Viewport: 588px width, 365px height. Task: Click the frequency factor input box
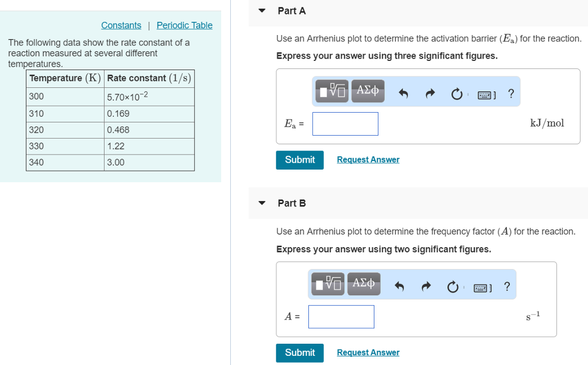tap(341, 316)
